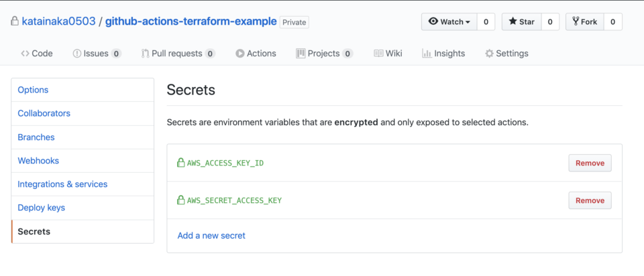Open the Code tab
The height and width of the screenshot is (276, 644).
[x=37, y=54]
